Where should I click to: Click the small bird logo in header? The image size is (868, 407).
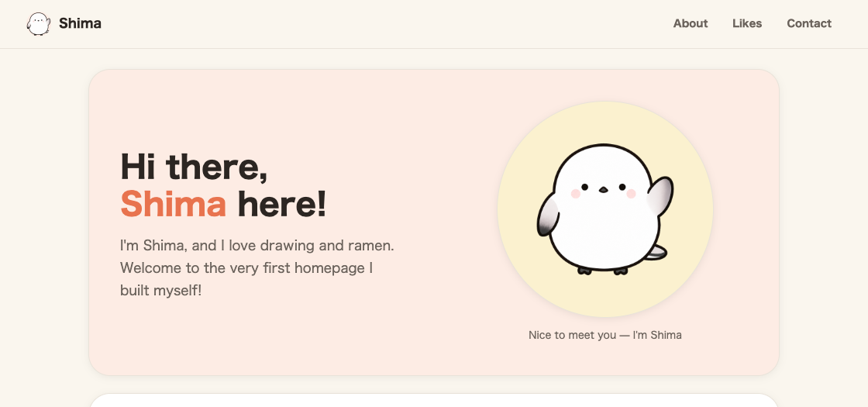(39, 24)
